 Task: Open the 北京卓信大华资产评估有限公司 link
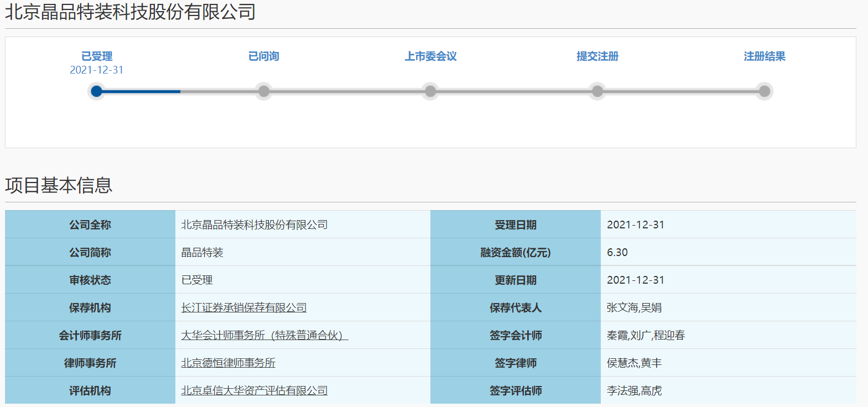254,390
